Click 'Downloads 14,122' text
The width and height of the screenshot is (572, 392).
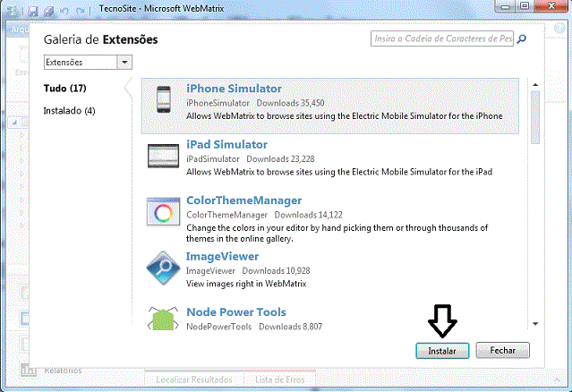pyautogui.click(x=309, y=215)
